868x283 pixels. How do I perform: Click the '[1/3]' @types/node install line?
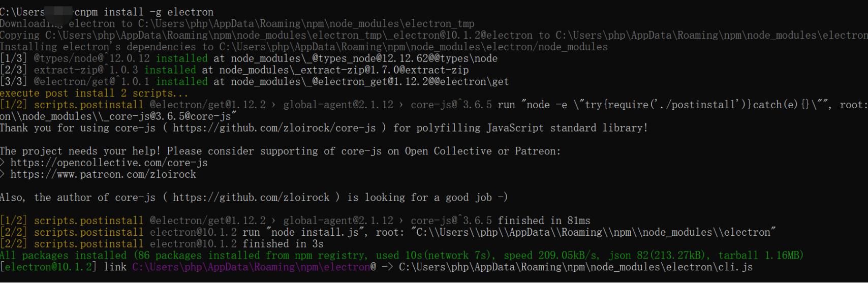(x=249, y=58)
